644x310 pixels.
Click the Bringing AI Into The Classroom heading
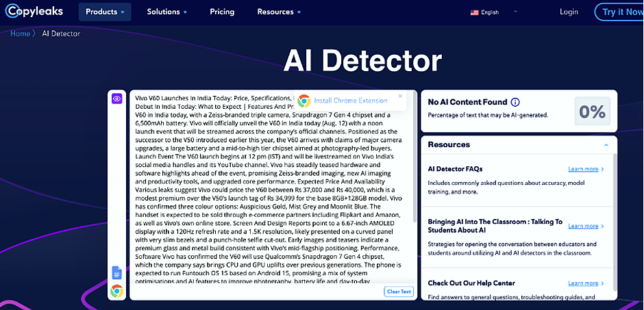(x=495, y=226)
